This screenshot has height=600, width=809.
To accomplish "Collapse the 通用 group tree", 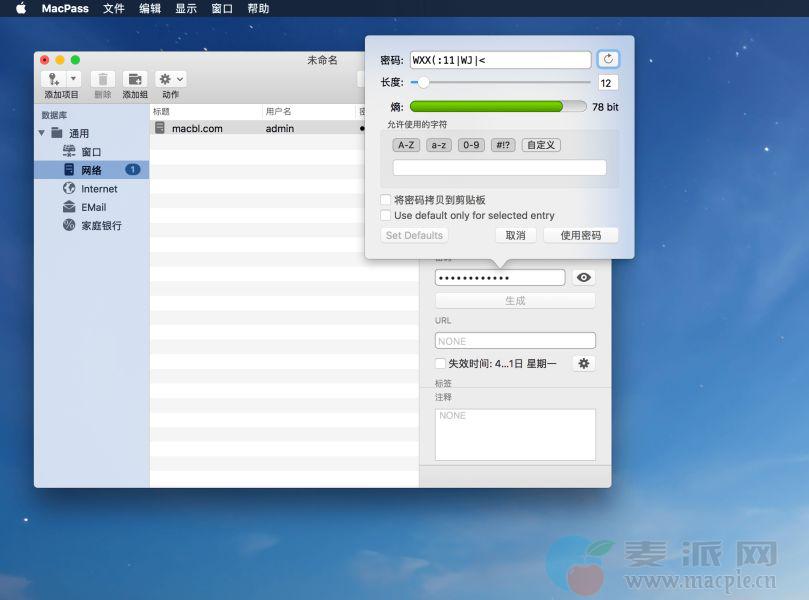I will 42,133.
